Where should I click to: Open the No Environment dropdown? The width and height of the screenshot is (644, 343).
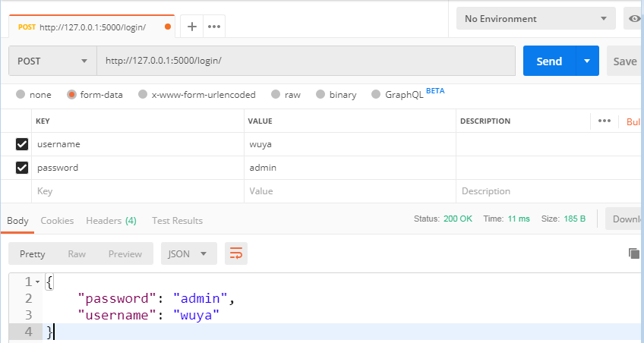point(535,19)
